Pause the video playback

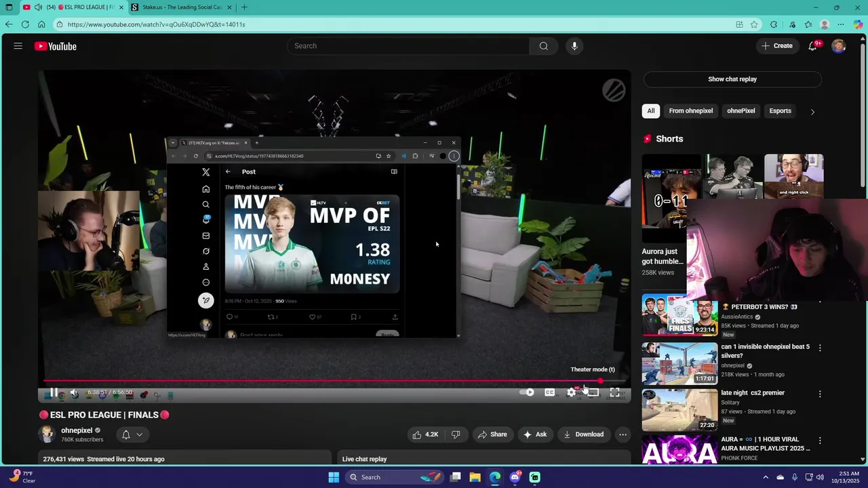(x=54, y=392)
